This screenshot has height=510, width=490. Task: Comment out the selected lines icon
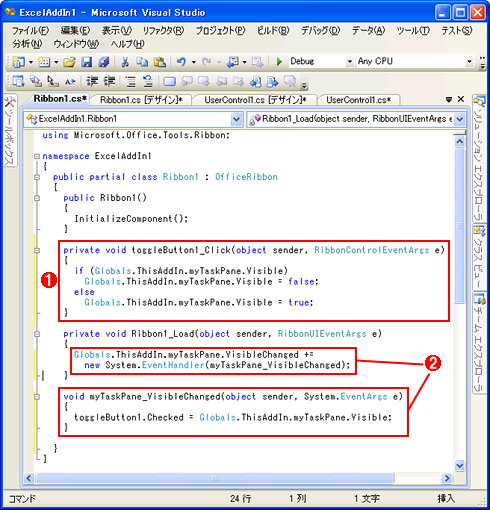131,81
